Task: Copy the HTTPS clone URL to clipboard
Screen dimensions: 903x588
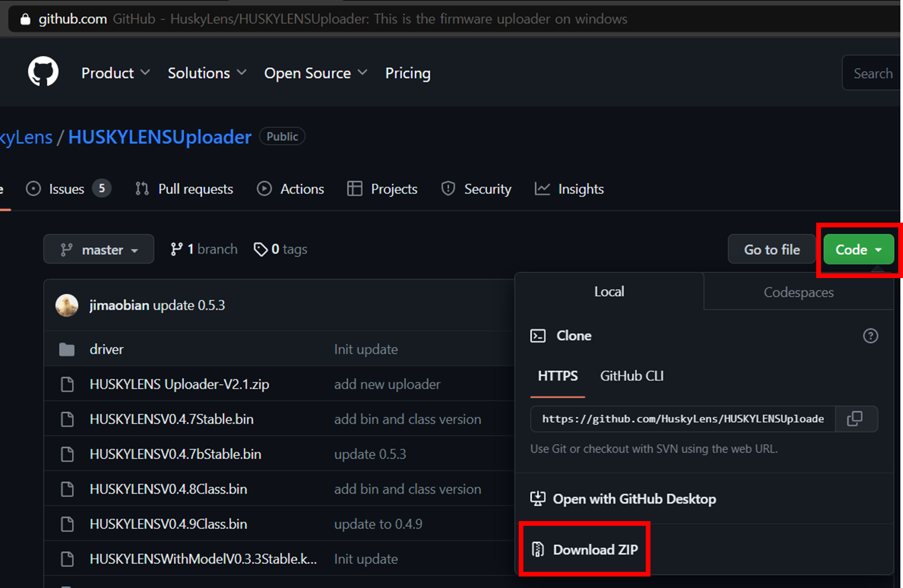Action: point(855,419)
